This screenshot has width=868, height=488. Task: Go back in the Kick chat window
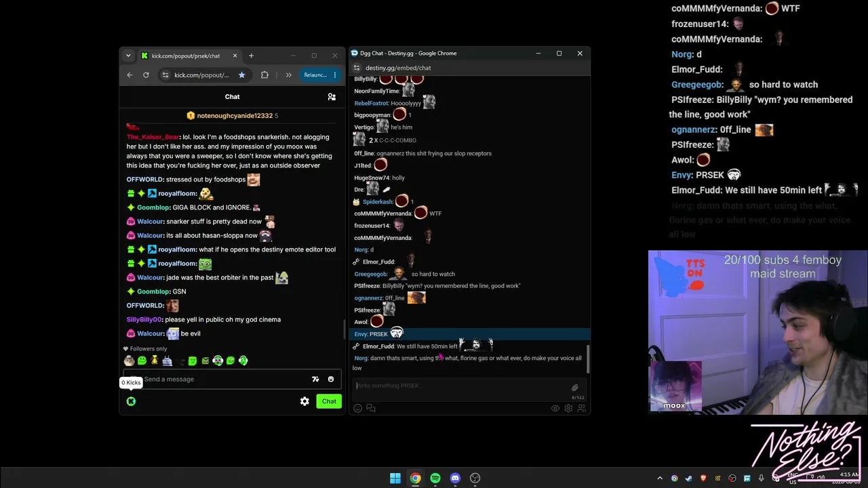pos(130,75)
